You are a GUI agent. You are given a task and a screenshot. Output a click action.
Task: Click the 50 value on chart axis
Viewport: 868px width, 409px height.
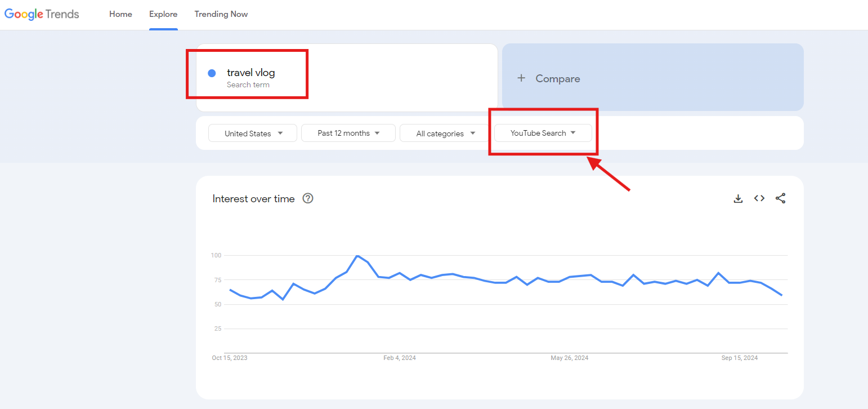218,304
